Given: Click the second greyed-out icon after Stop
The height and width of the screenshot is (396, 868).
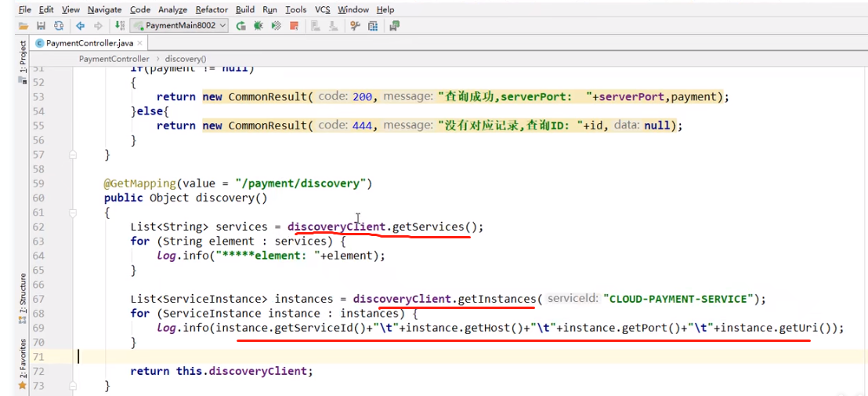Looking at the screenshot, I should 334,25.
